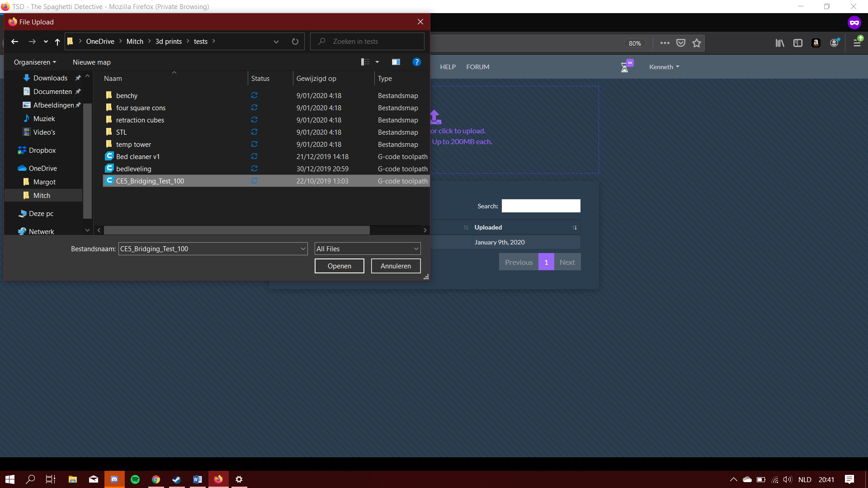Open the All Files type dropdown
Image resolution: width=868 pixels, height=488 pixels.
pyautogui.click(x=367, y=249)
